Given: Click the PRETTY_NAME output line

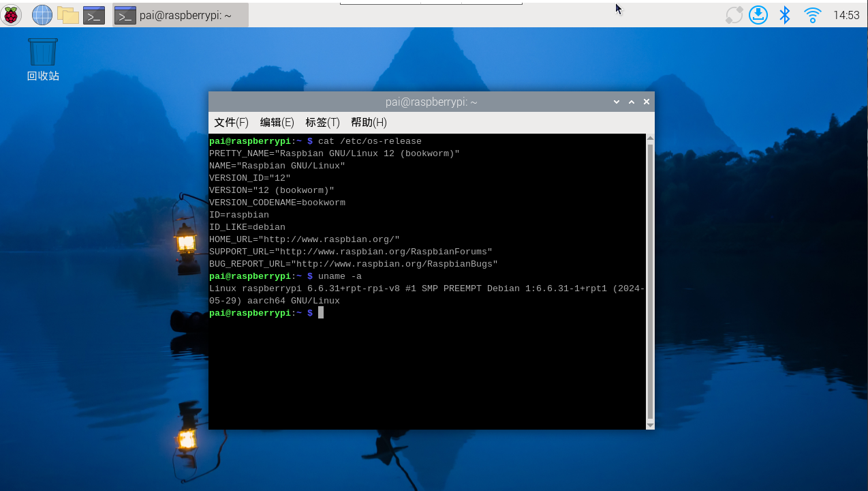Looking at the screenshot, I should pyautogui.click(x=335, y=153).
